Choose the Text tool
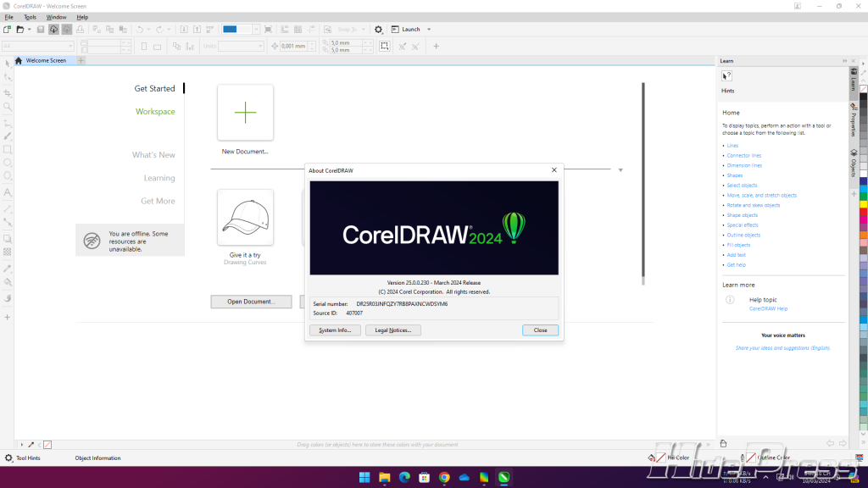Screen dimensions: 868x488 pyautogui.click(x=8, y=192)
